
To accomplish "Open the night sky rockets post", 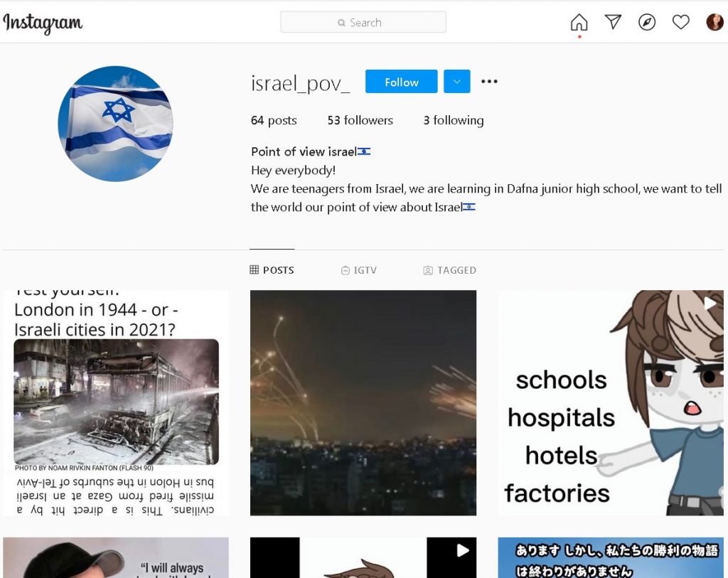I will click(x=363, y=402).
